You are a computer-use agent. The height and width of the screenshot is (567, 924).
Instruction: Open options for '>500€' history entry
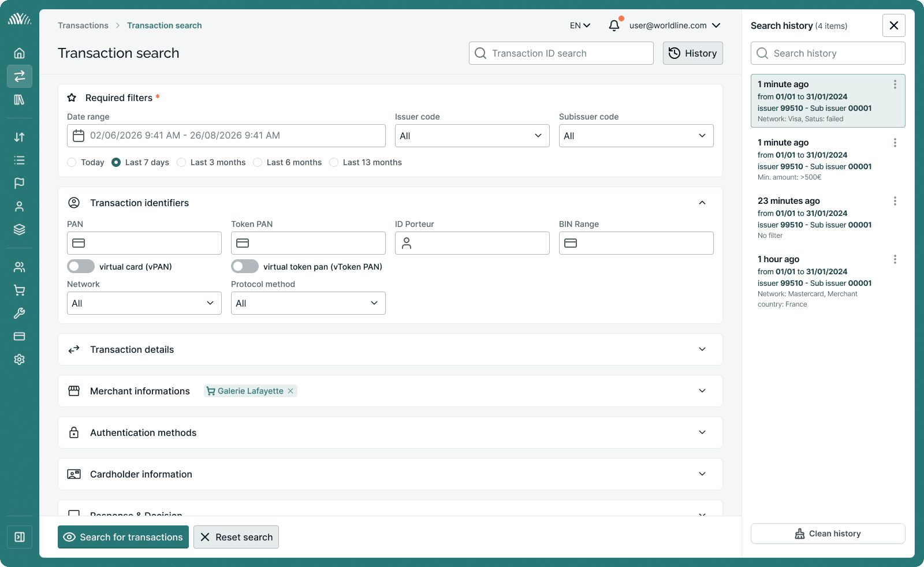pyautogui.click(x=895, y=143)
